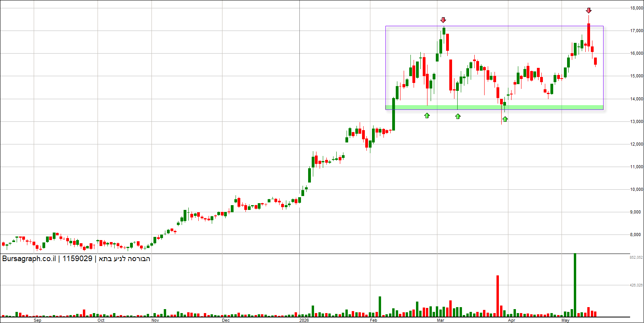
Task: Click the 13,000 price axis label
Action: coord(636,121)
